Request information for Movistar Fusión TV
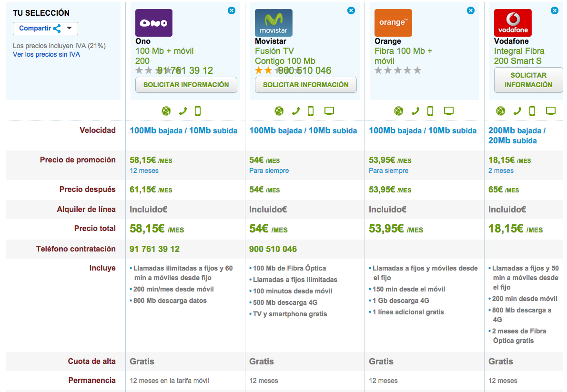567x392 pixels. [305, 85]
